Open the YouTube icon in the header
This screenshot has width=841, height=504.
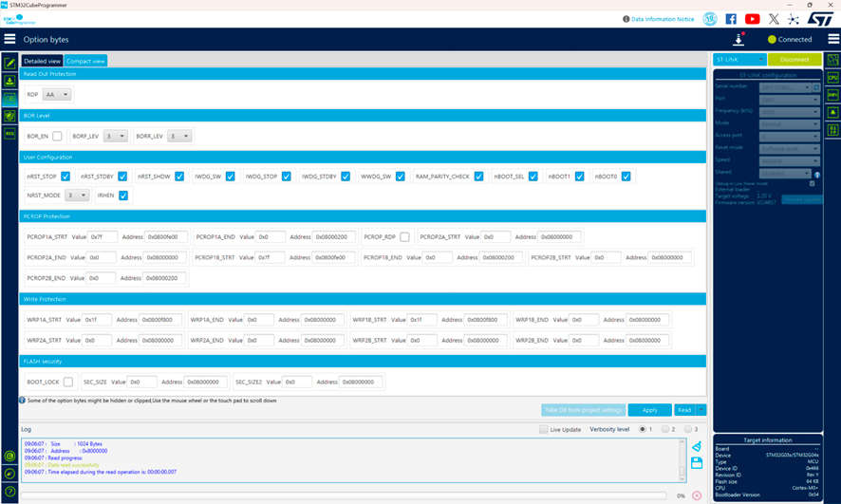tap(752, 19)
